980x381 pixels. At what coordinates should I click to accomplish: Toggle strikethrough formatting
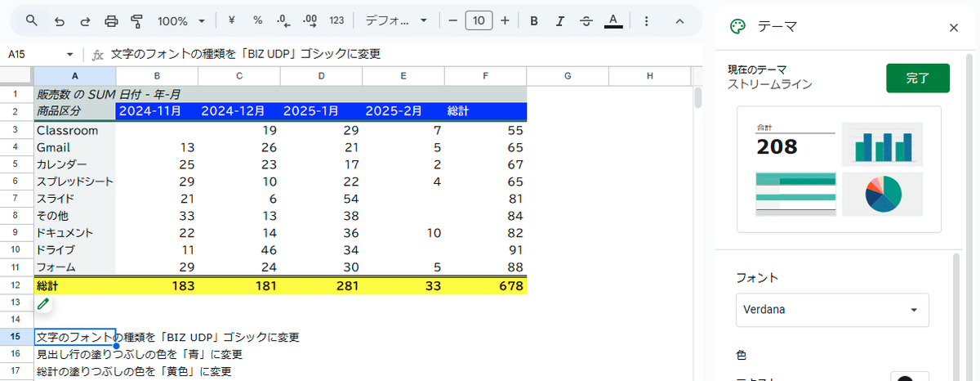click(586, 20)
